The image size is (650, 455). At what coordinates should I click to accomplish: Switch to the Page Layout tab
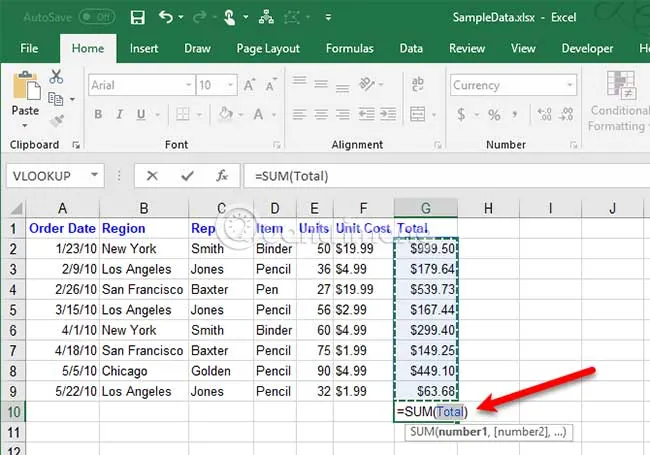click(x=268, y=48)
